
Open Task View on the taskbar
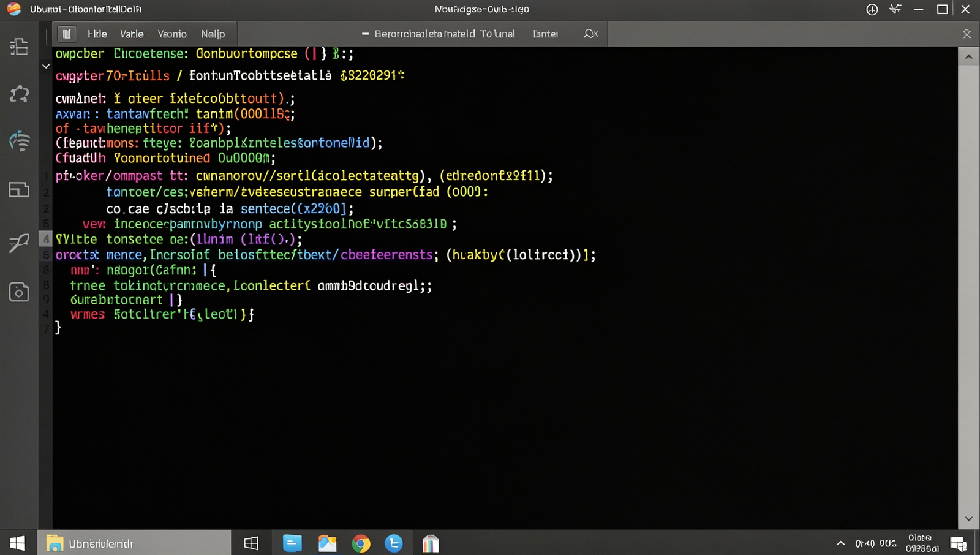pos(251,543)
